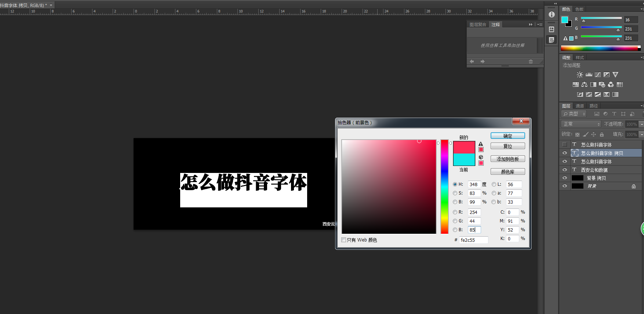Add Exposure adjustment
The width and height of the screenshot is (644, 314).
tap(607, 74)
